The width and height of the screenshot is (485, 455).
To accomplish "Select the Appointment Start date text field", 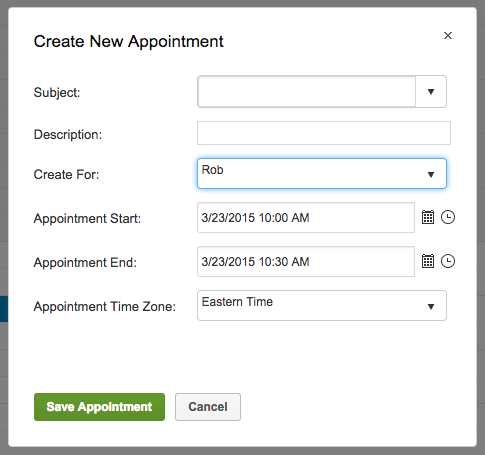I will [306, 218].
